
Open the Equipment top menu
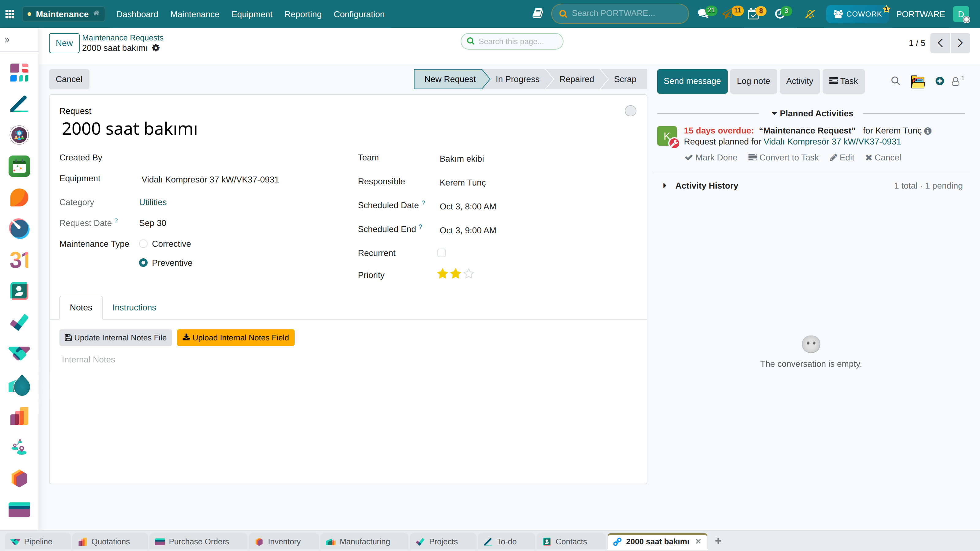(x=252, y=14)
